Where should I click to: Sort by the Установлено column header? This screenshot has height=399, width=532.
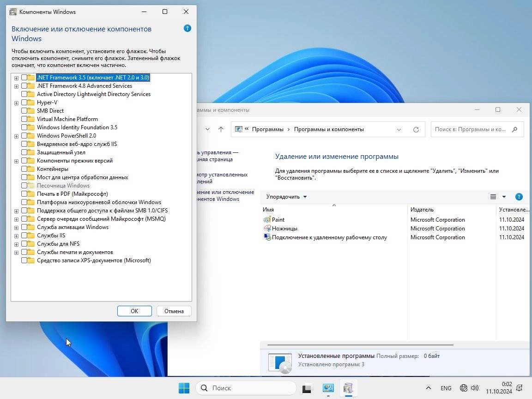pos(514,209)
